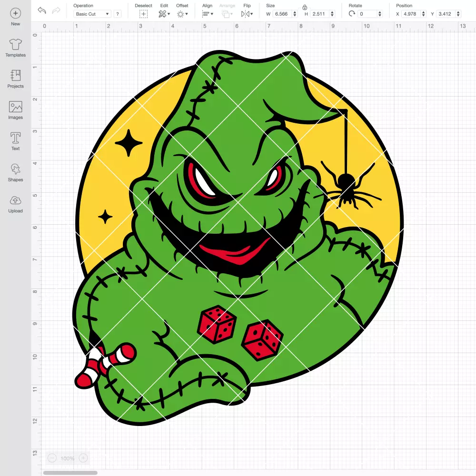Viewport: 476px width, 476px height.
Task: Adjust the Position X stepper arrows
Action: pyautogui.click(x=424, y=14)
